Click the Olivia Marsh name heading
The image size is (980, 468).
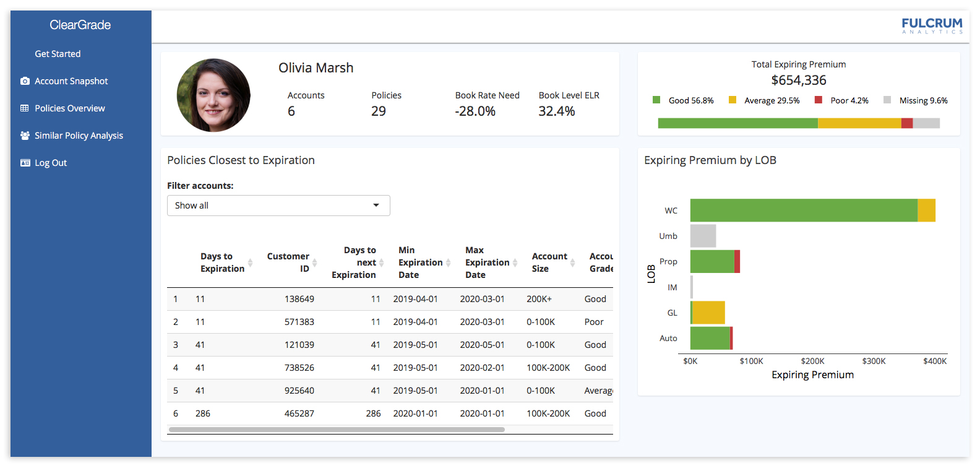[316, 68]
